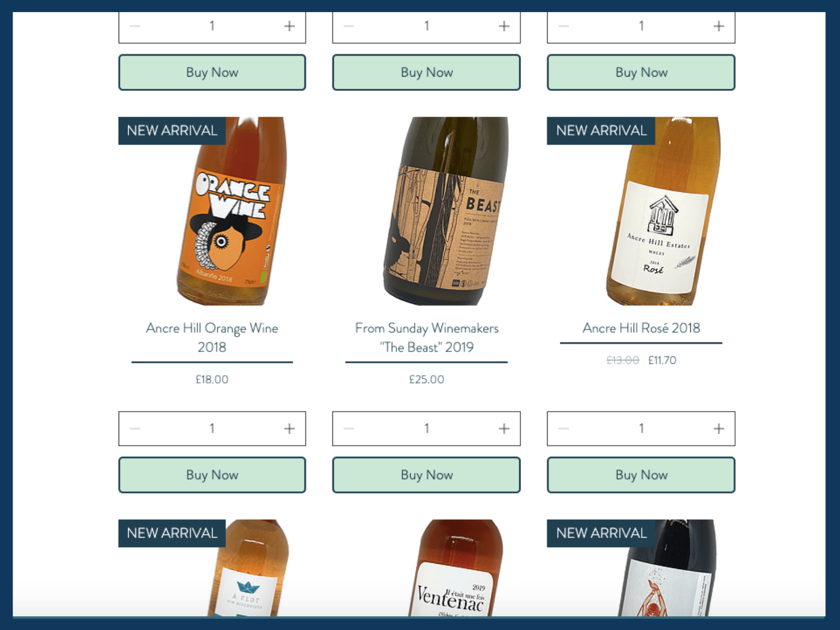The height and width of the screenshot is (630, 840).
Task: Click the £18.00 price
Action: click(x=212, y=380)
